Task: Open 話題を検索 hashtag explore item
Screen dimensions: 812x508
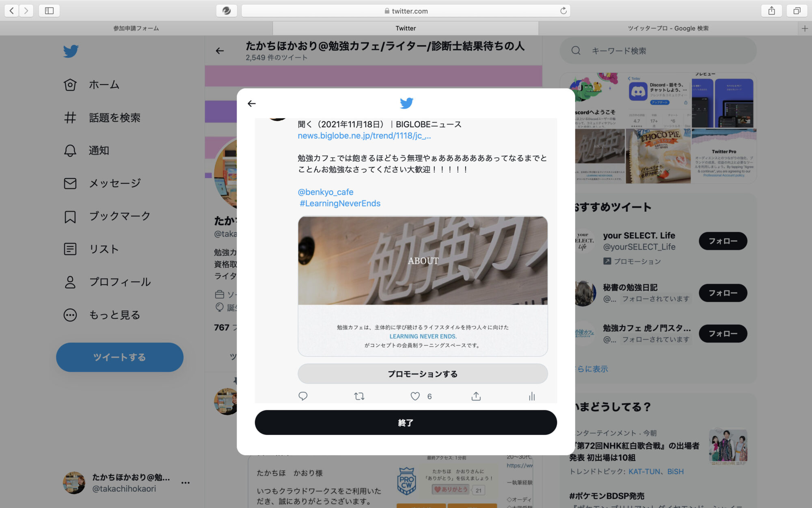Action: tap(102, 117)
